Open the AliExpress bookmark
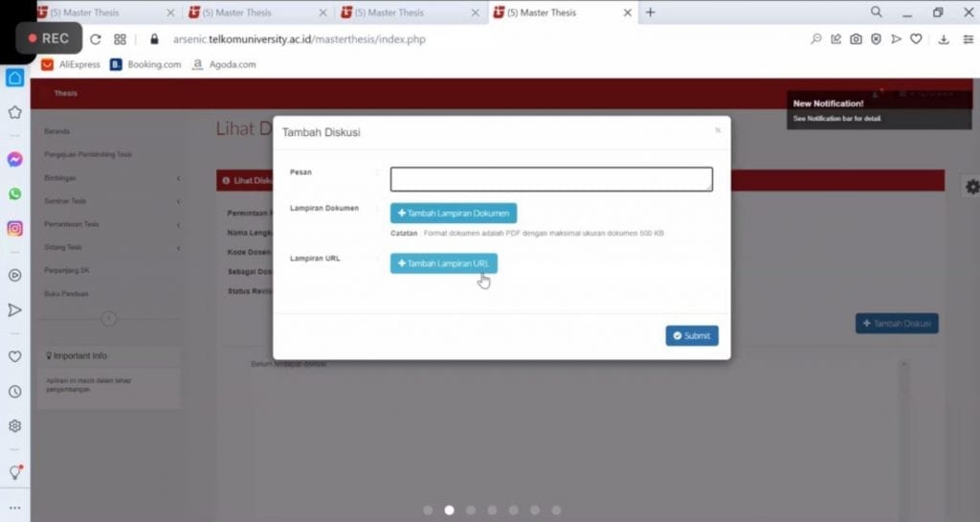The height and width of the screenshot is (522, 980). 72,65
